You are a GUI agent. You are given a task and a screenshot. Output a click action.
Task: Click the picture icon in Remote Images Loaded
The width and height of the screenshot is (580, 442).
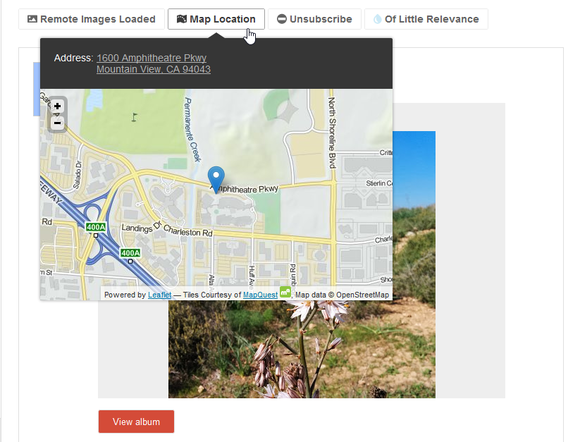(33, 19)
